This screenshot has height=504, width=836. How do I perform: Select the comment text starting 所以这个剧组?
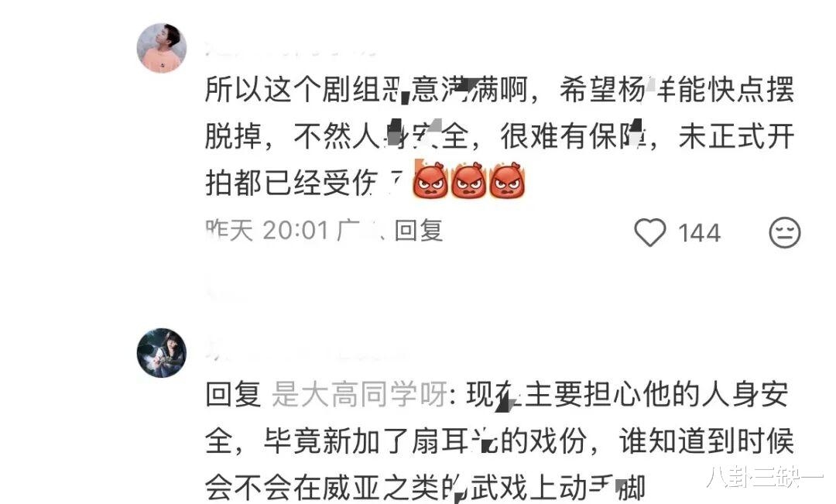pos(499,136)
